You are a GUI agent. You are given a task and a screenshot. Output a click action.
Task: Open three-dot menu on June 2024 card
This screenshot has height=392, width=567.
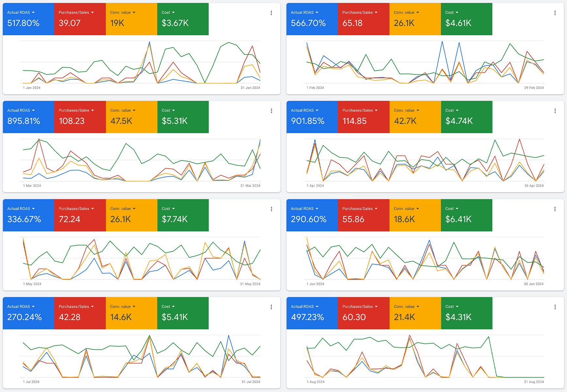555,209
